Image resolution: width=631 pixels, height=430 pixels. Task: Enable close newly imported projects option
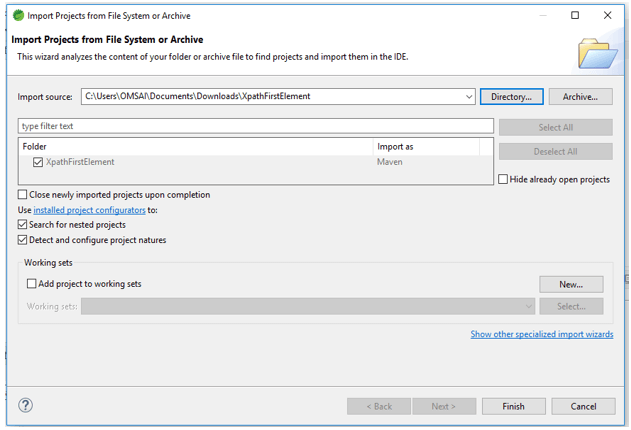click(x=23, y=195)
